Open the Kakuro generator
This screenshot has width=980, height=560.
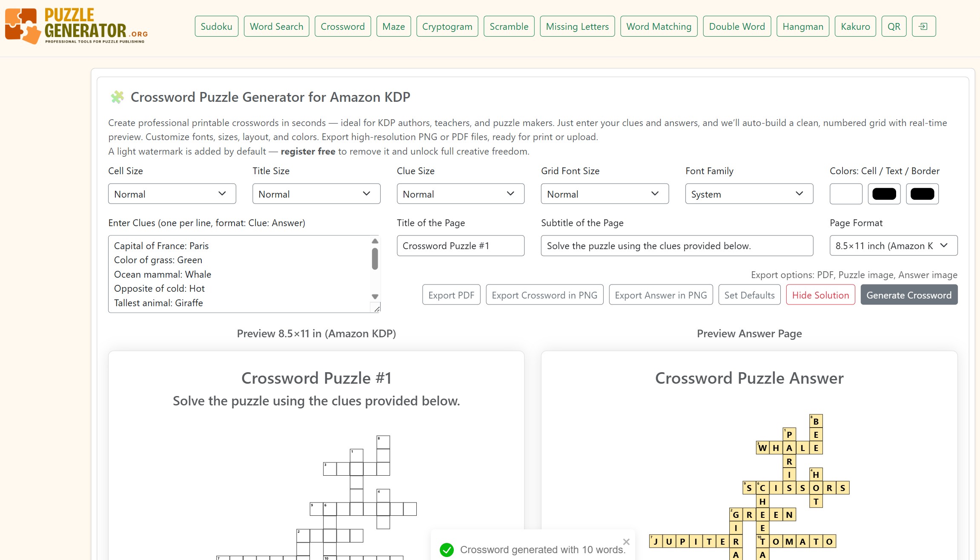(x=855, y=26)
